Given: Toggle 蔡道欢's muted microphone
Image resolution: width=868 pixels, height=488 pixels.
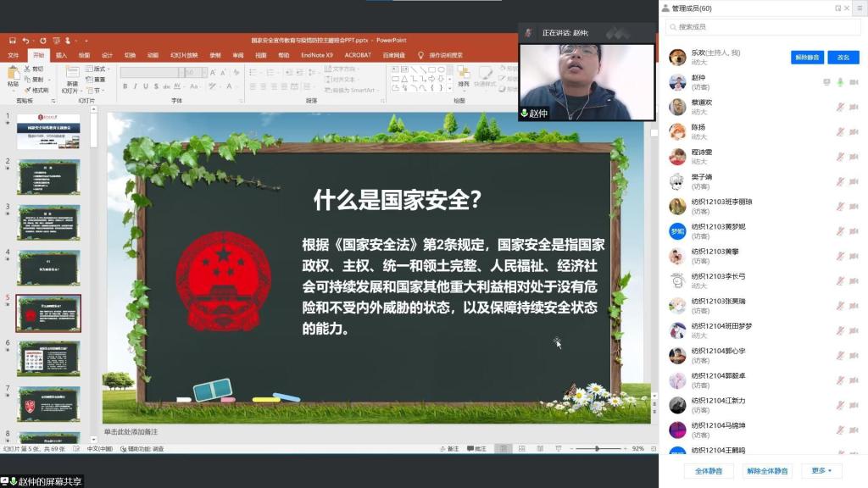Looking at the screenshot, I should [840, 107].
